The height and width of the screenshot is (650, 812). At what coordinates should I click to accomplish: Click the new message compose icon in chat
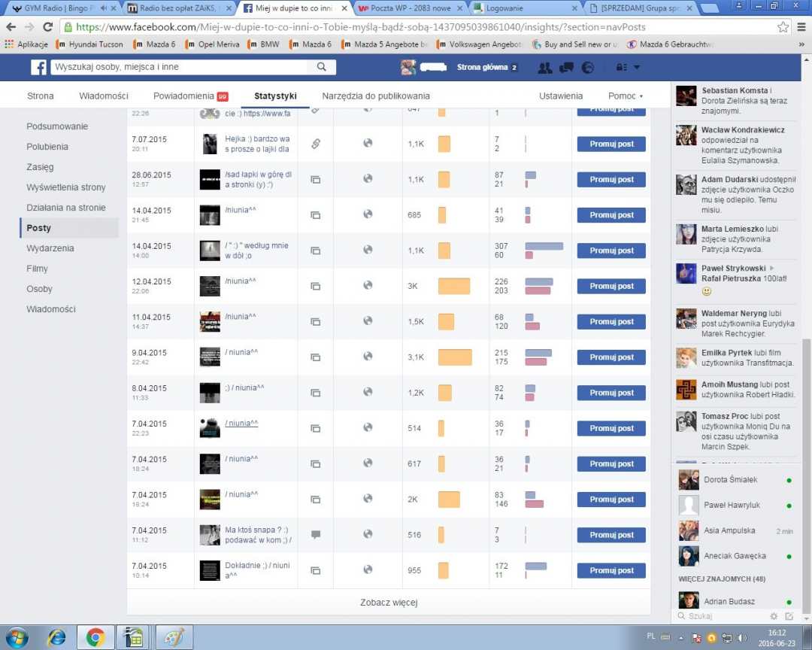point(789,616)
